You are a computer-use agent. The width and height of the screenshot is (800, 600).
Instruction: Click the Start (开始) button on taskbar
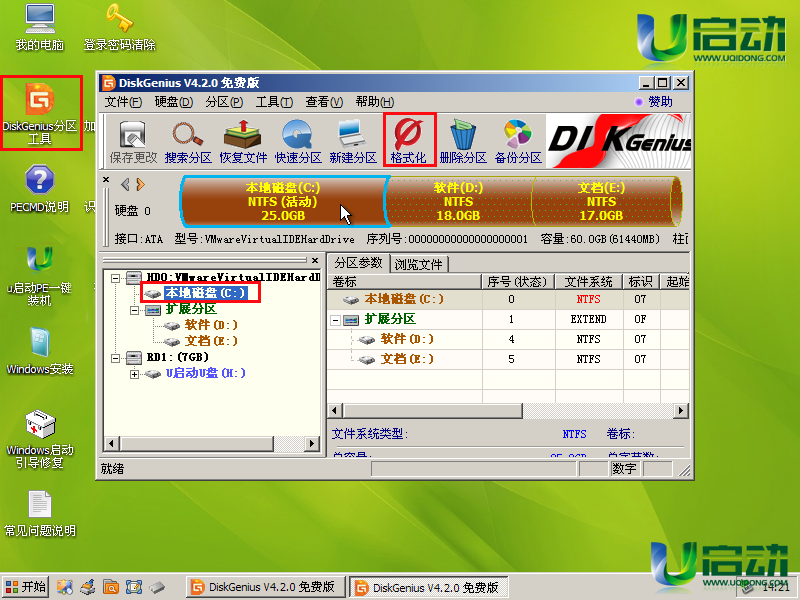26,587
